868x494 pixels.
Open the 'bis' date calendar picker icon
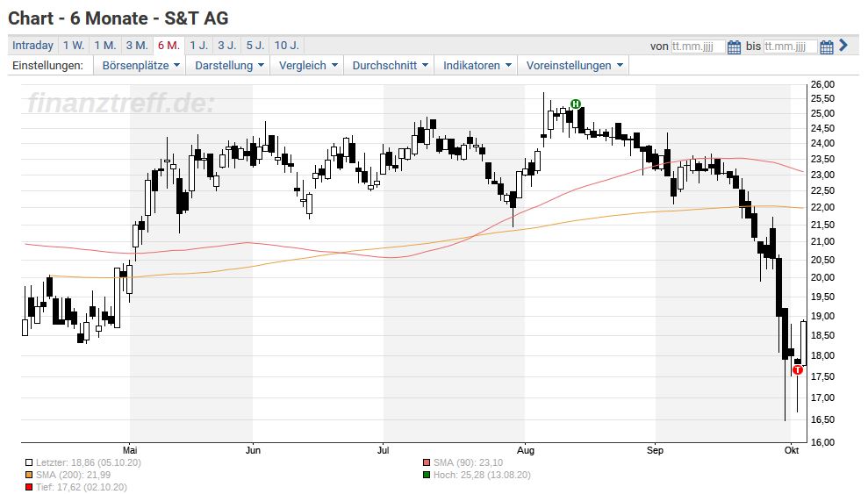pyautogui.click(x=827, y=47)
